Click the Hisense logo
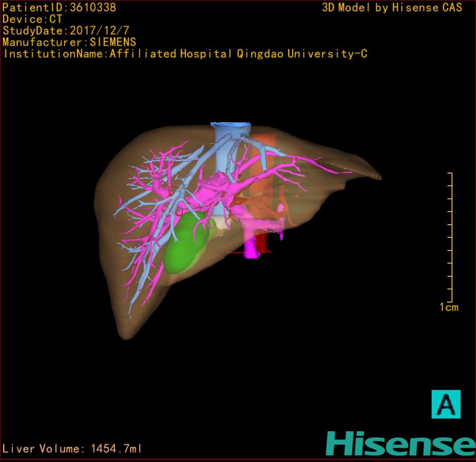Viewport: 476px width, 462px height. (401, 443)
